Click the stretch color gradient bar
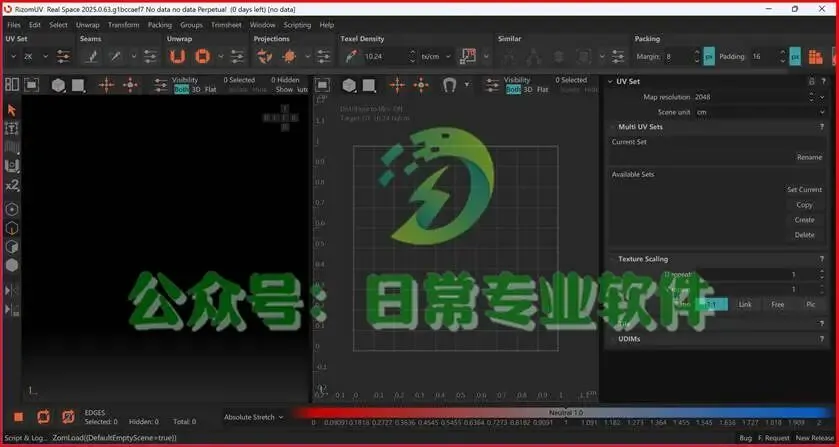 [563, 413]
